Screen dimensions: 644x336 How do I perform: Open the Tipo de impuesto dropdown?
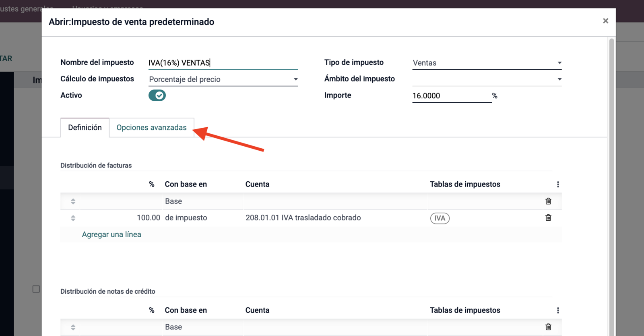(x=487, y=63)
